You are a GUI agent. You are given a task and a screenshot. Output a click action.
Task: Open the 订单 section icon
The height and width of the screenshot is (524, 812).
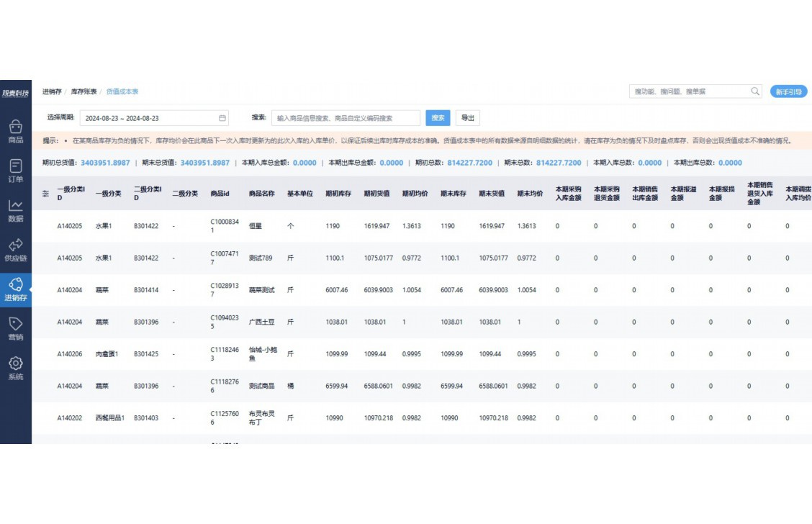tap(16, 167)
